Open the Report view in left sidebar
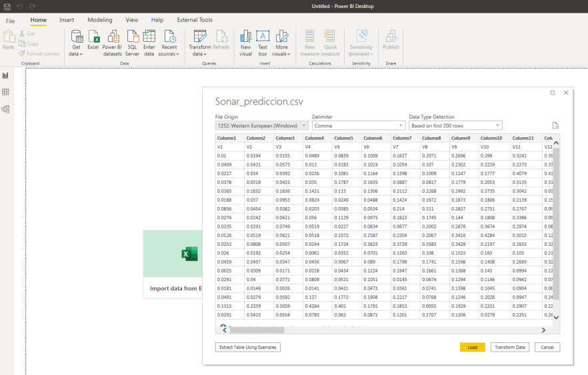 point(6,76)
